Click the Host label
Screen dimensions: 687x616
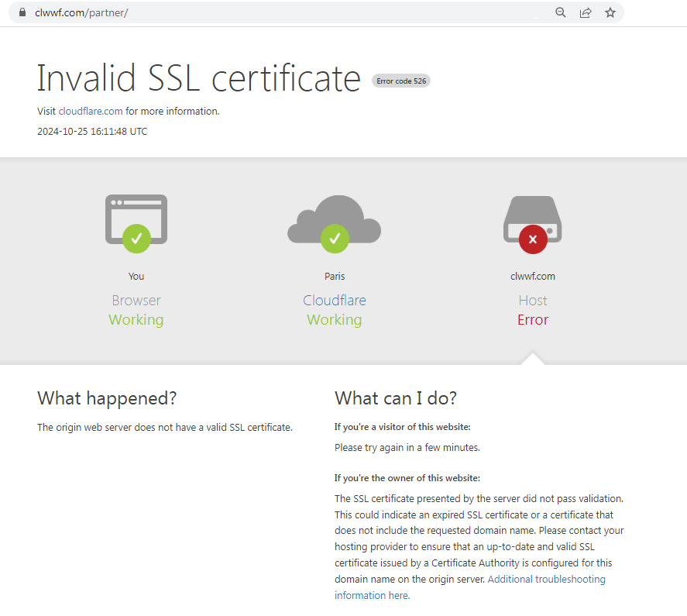pyautogui.click(x=533, y=301)
